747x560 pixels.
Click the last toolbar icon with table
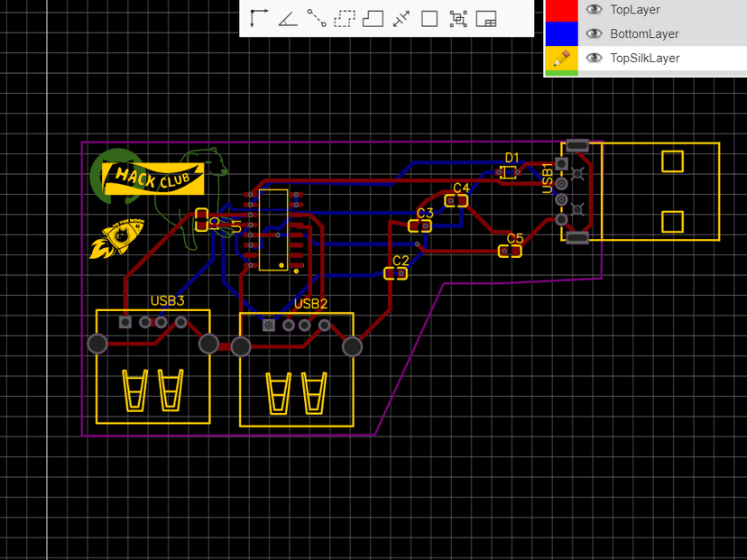(x=486, y=19)
